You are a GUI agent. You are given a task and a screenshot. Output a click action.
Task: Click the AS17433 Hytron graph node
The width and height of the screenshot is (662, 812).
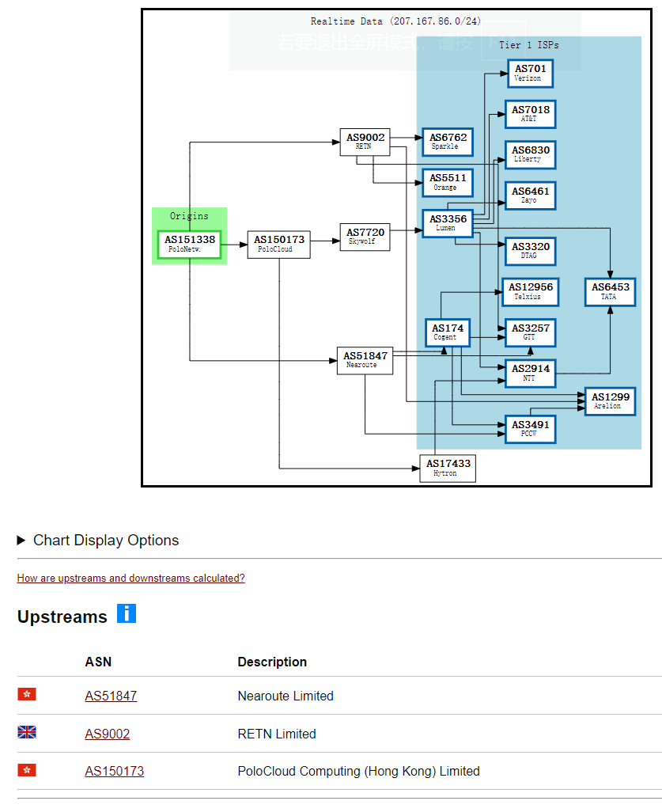448,469
